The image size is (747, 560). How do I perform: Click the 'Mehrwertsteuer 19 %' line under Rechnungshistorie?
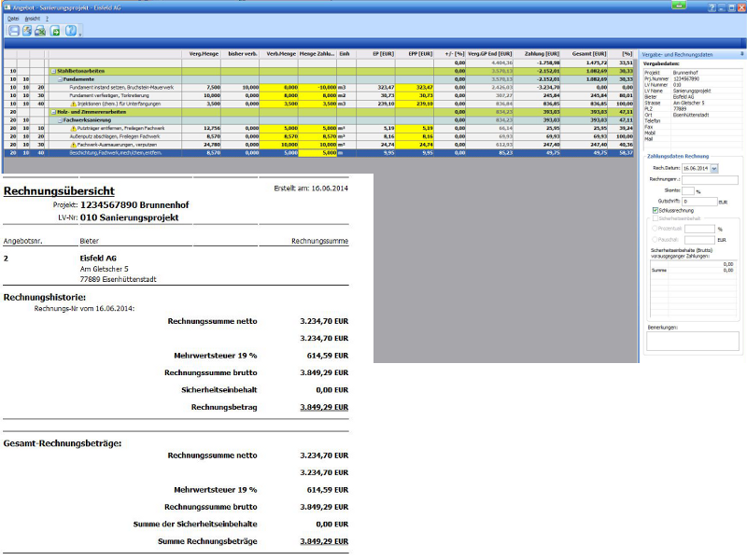point(216,356)
